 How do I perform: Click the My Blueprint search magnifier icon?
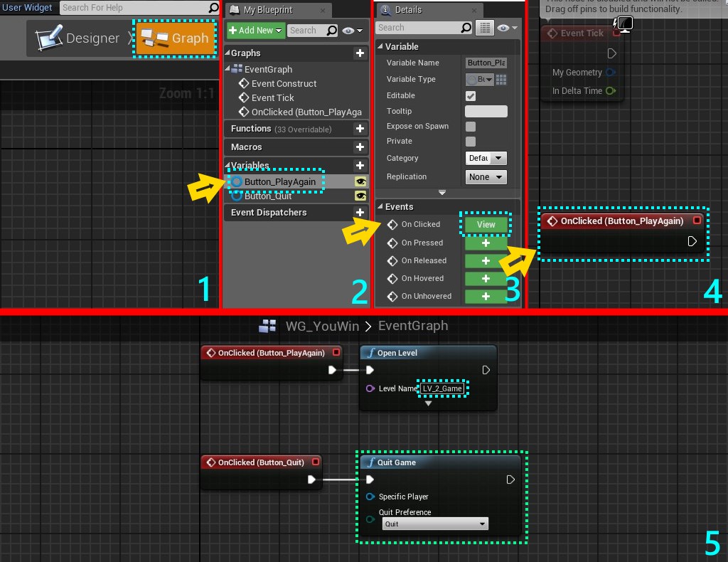pyautogui.click(x=331, y=31)
